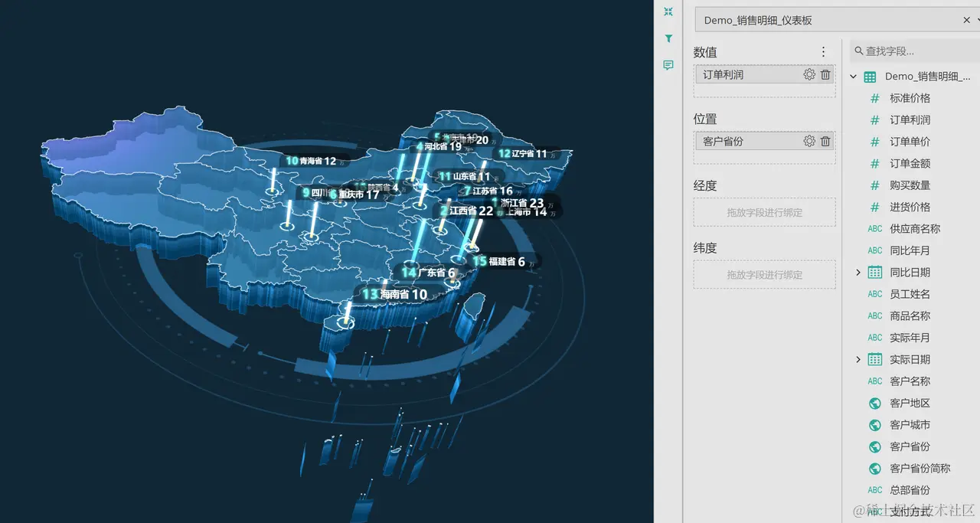The height and width of the screenshot is (523, 980).
Task: Delete the 客户省份 bound field
Action: coord(825,141)
